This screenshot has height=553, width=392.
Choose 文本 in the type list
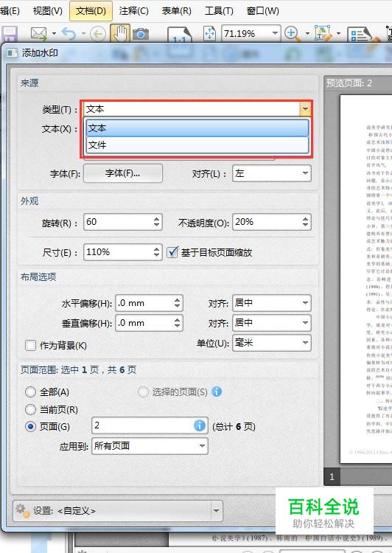tap(197, 128)
